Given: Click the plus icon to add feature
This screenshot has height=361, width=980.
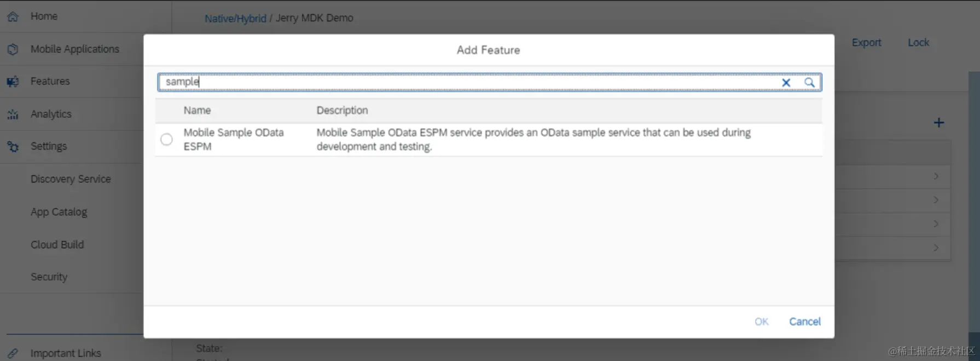Looking at the screenshot, I should tap(938, 123).
